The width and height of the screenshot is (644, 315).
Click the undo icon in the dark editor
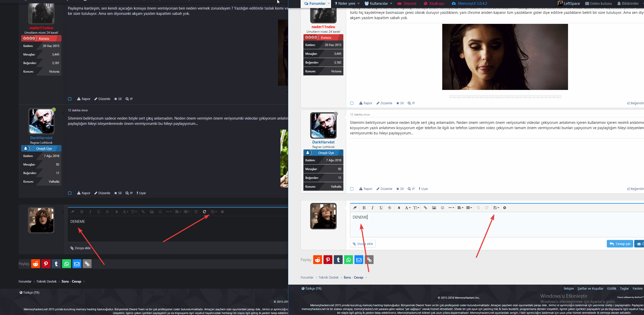pyautogui.click(x=196, y=212)
